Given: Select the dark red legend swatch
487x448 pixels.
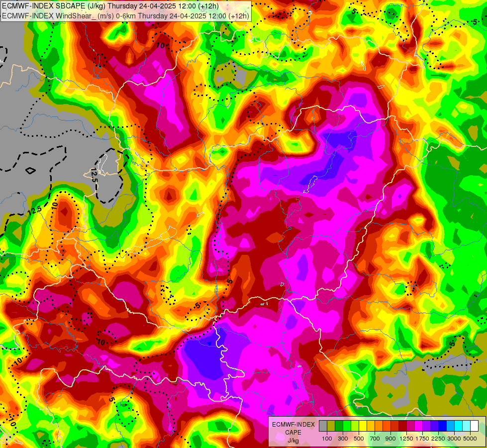Looking at the screenshot, I should [402, 426].
